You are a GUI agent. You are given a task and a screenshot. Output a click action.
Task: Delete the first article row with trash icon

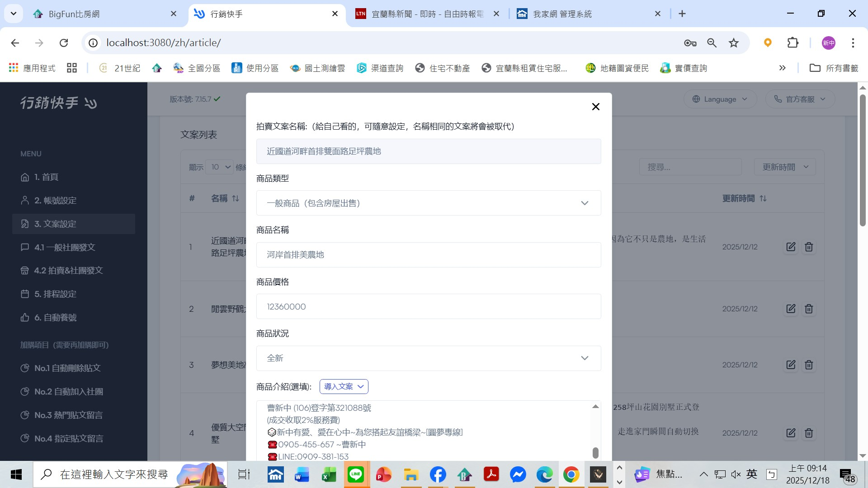(809, 247)
